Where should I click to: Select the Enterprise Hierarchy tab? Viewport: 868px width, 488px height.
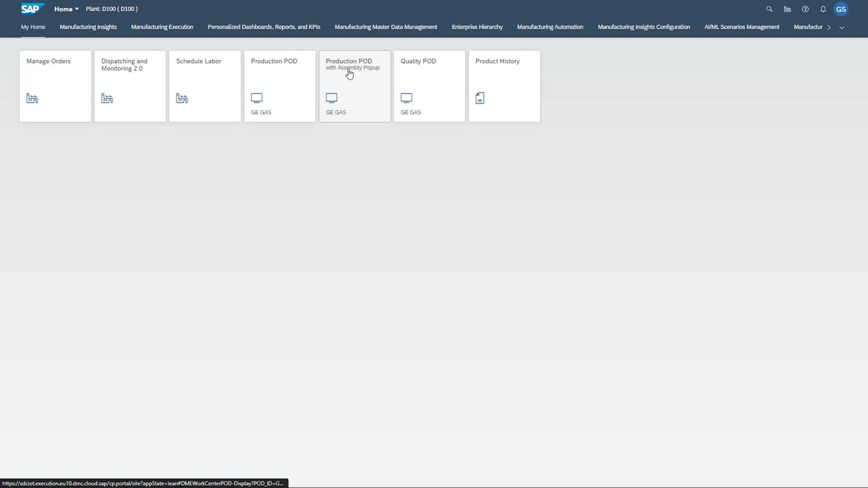[x=477, y=27]
